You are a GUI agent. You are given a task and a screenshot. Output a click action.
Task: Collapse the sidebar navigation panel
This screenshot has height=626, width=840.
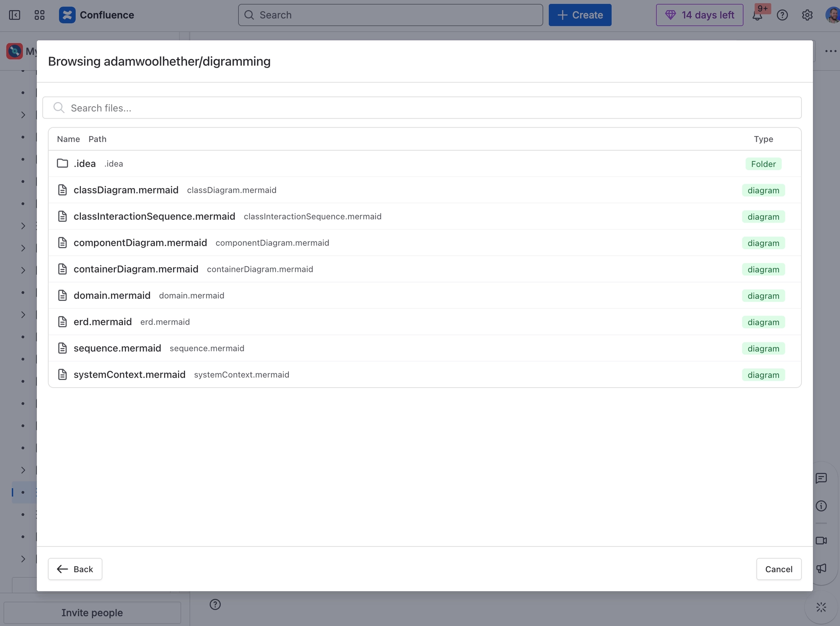[15, 15]
